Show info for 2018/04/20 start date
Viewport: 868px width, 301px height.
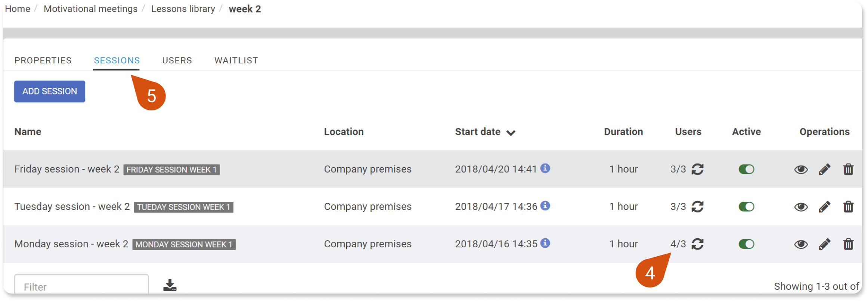(545, 168)
